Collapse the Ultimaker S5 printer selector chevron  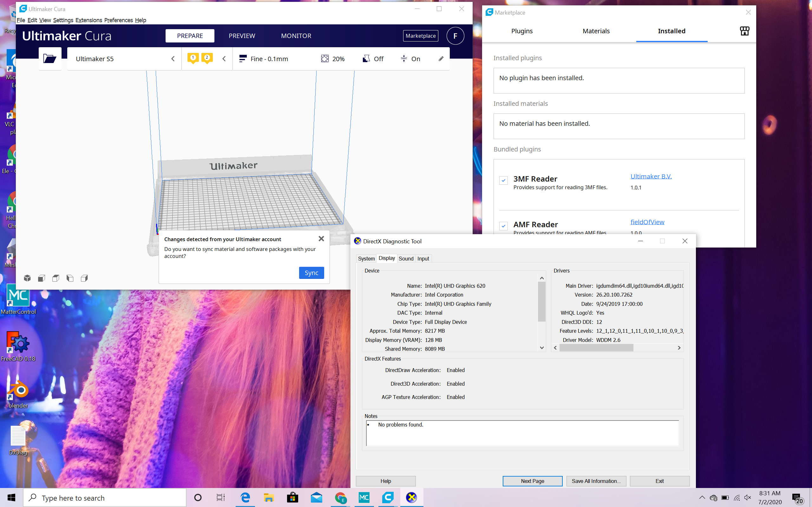coord(173,59)
